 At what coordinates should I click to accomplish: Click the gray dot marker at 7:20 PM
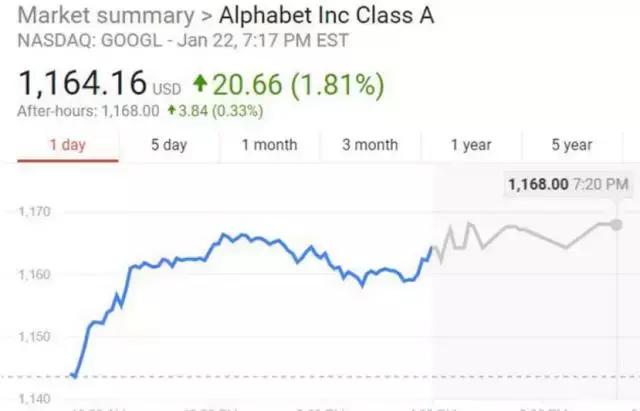(x=616, y=224)
